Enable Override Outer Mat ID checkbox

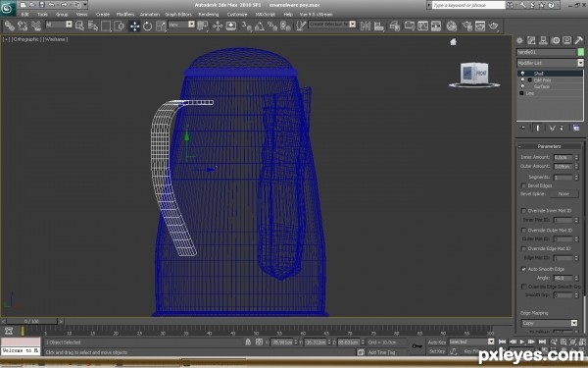click(523, 231)
